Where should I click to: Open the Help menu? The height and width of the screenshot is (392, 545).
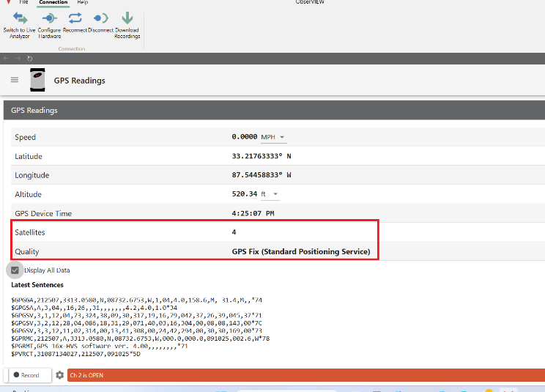click(83, 3)
